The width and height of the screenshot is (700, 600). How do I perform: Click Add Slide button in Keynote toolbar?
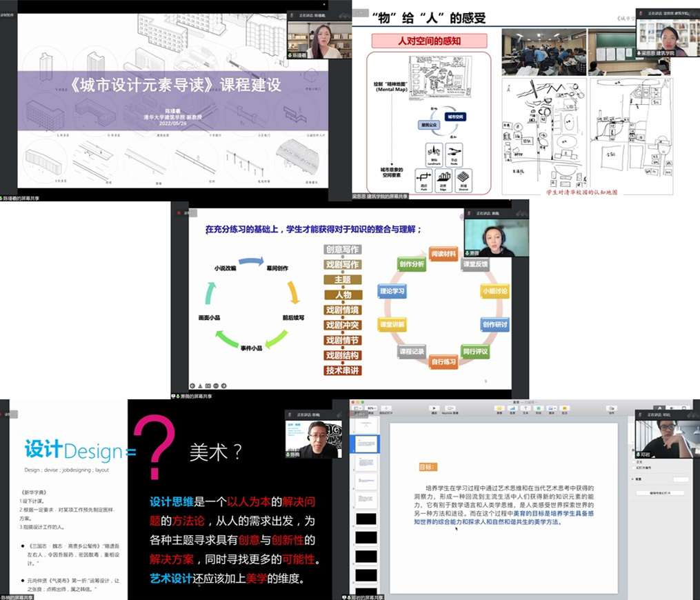386,408
